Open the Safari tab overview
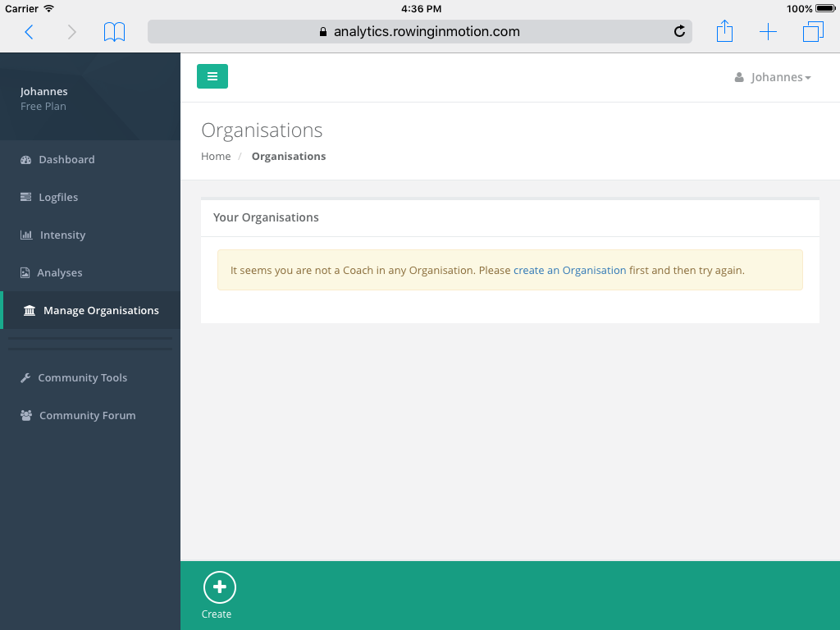Viewport: 840px width, 630px height. tap(813, 31)
